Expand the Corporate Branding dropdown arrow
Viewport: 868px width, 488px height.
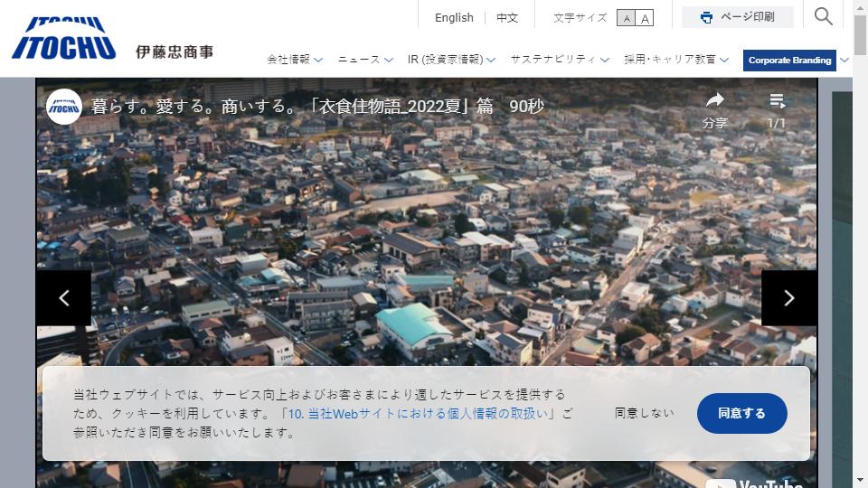[844, 61]
